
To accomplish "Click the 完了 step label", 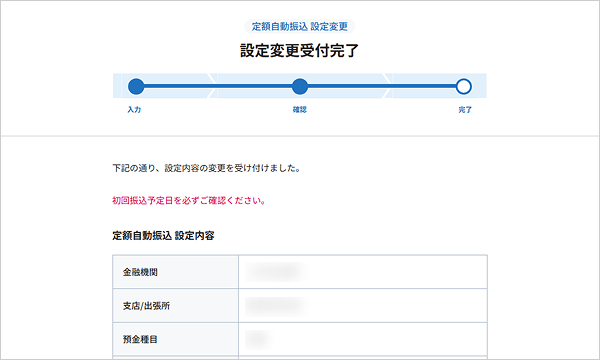I will point(465,110).
